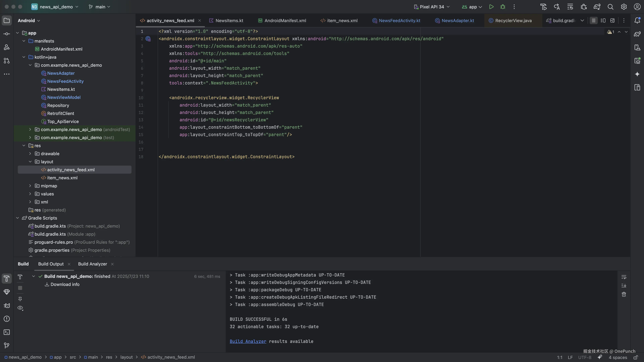Screen dimensions: 644x362
Task: Switch to Build Analyzer tab
Action: tap(92, 264)
